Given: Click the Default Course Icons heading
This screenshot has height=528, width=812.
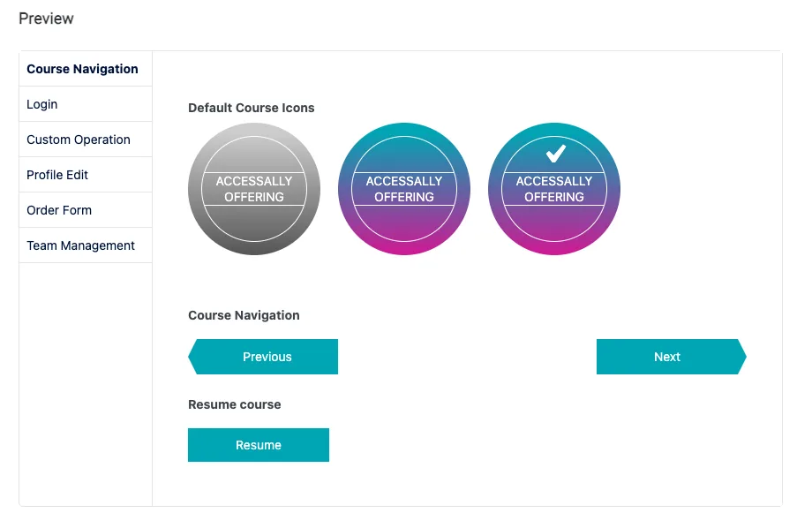Looking at the screenshot, I should (252, 108).
